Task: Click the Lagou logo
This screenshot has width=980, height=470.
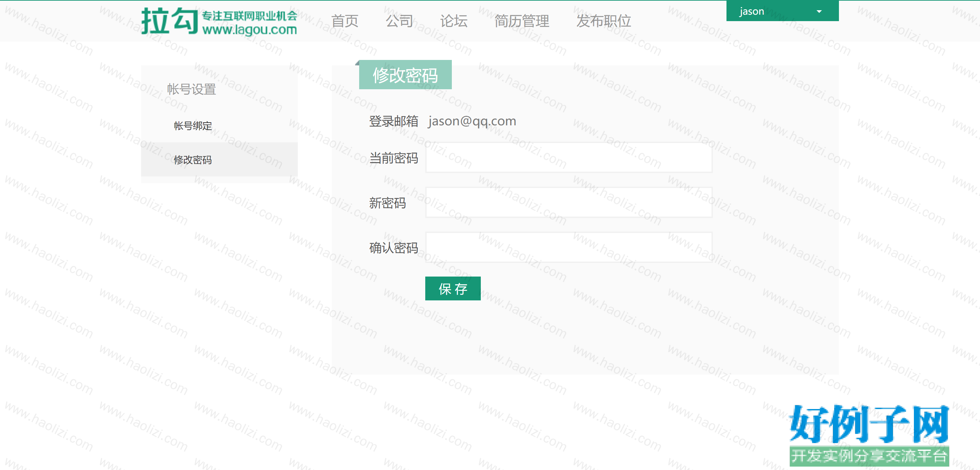Action: point(219,21)
